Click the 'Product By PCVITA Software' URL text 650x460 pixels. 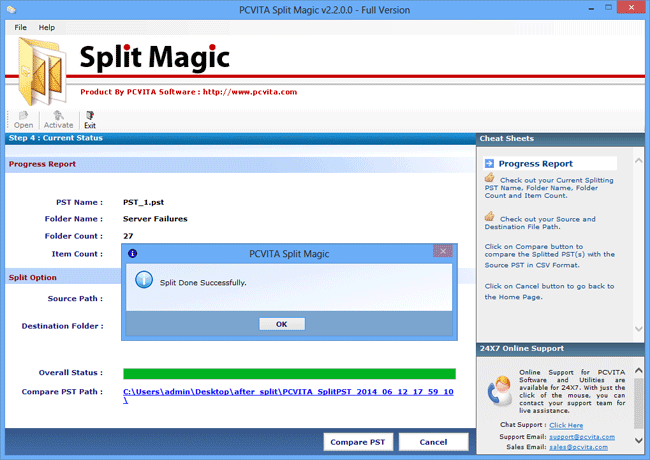pyautogui.click(x=189, y=92)
